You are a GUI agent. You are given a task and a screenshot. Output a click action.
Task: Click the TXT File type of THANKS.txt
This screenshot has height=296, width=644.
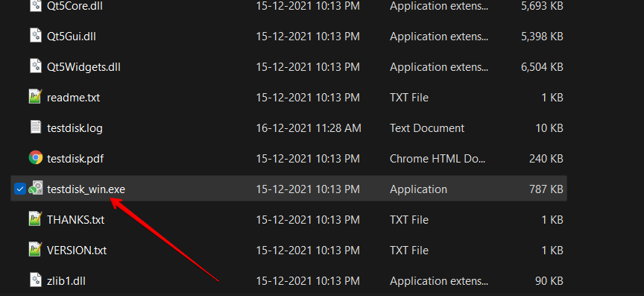pyautogui.click(x=409, y=220)
